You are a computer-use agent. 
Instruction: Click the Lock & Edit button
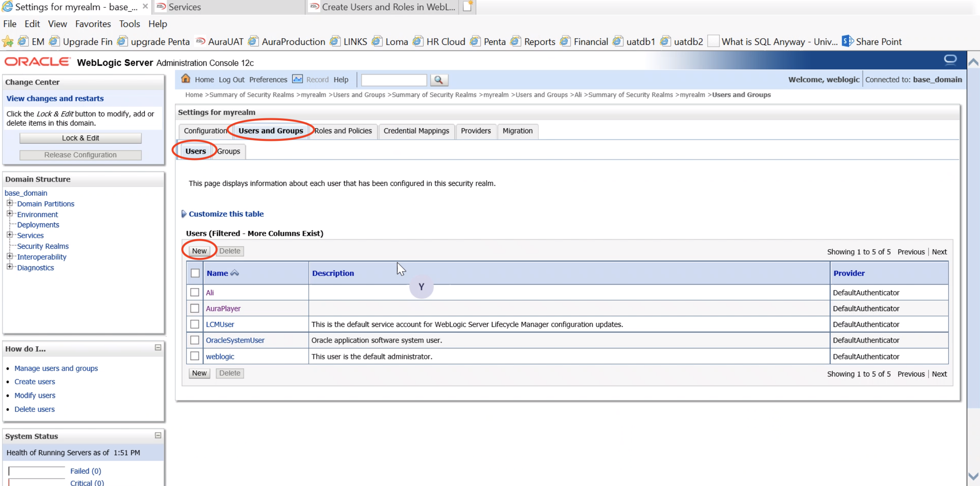tap(80, 138)
